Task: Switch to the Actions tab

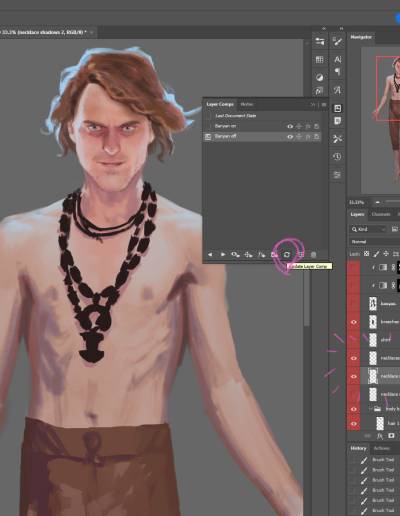Action: [382, 448]
